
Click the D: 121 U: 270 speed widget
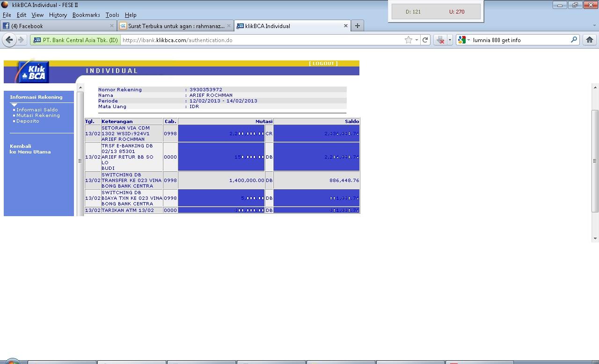tap(436, 12)
